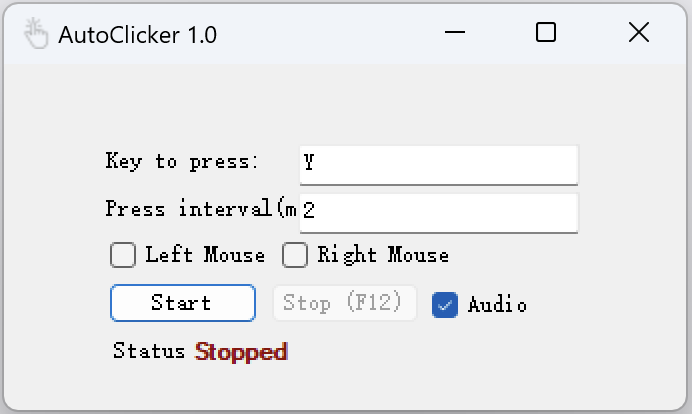The height and width of the screenshot is (414, 692).
Task: Click the Stop (F12) button
Action: click(x=344, y=303)
